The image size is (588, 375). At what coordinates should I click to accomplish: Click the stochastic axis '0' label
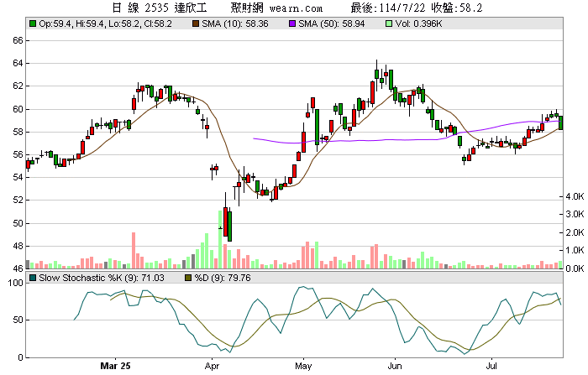click(21, 357)
